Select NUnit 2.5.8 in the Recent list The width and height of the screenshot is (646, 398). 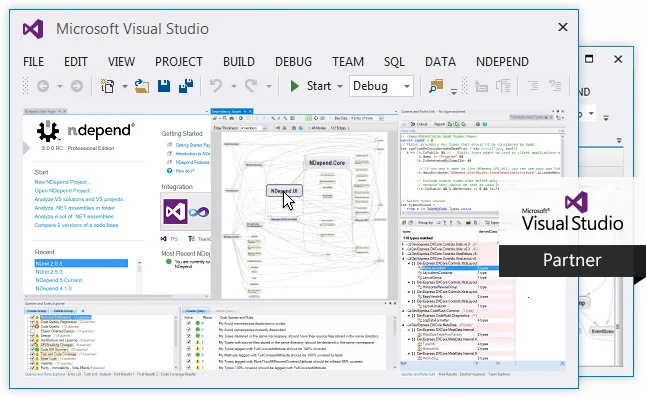coord(81,263)
